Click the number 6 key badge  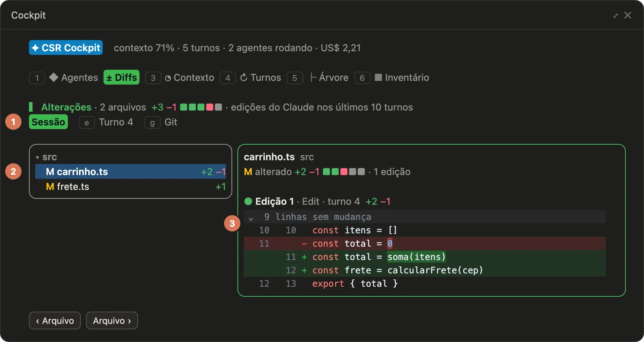click(362, 78)
